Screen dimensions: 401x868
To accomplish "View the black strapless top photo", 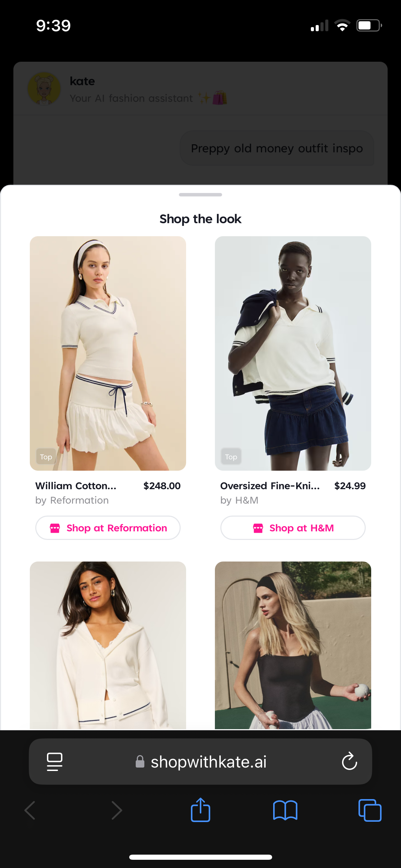I will 293,645.
